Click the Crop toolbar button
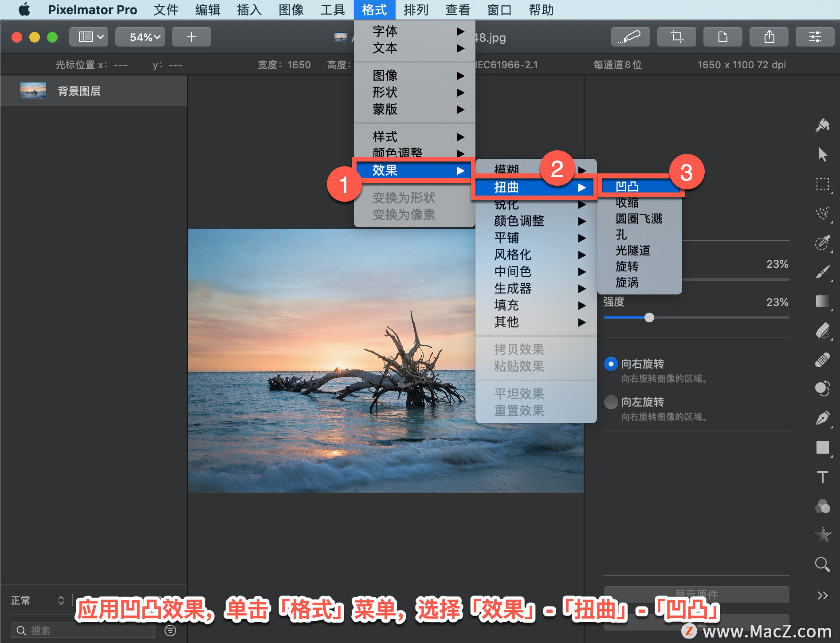Image resolution: width=840 pixels, height=643 pixels. click(677, 37)
